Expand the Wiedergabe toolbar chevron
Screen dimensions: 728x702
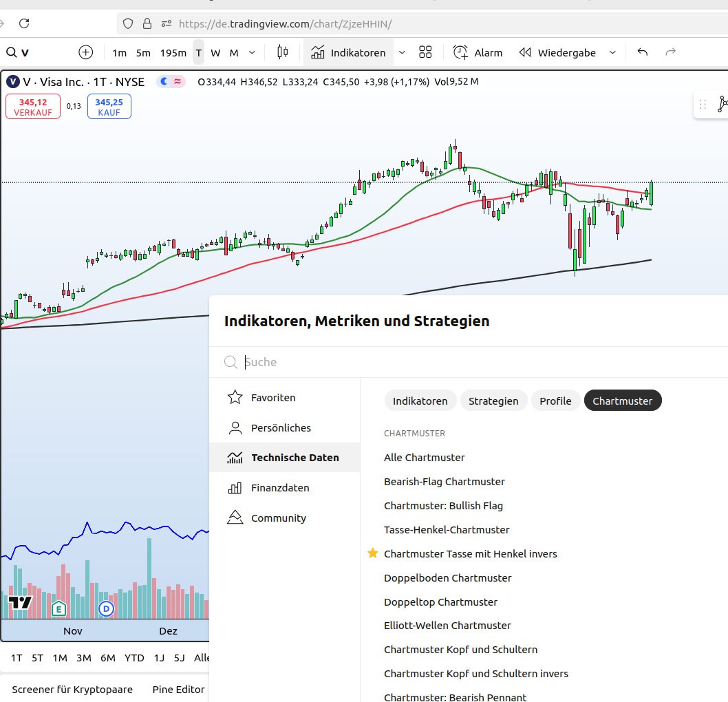tap(612, 52)
